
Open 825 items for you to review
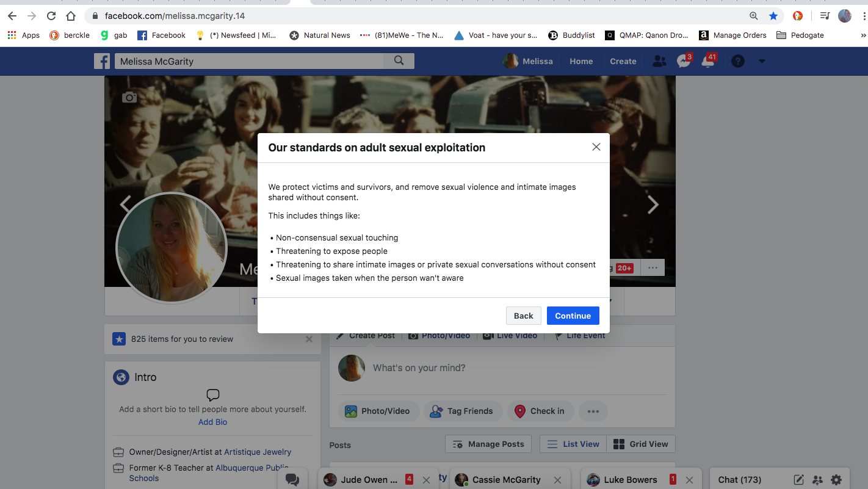point(182,339)
